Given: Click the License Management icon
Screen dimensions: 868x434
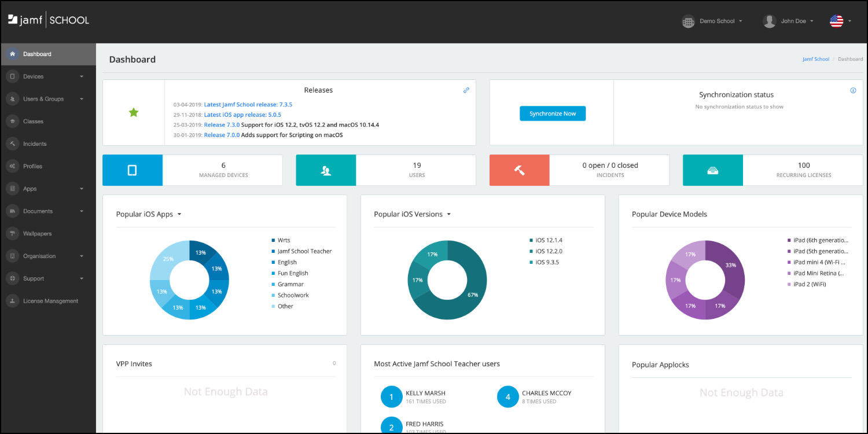Looking at the screenshot, I should [12, 301].
